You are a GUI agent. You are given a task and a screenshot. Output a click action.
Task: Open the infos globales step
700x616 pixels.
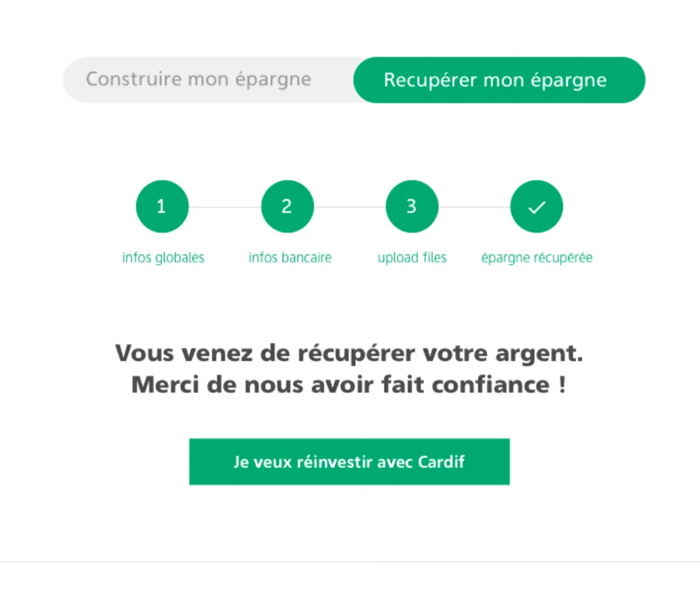click(163, 257)
